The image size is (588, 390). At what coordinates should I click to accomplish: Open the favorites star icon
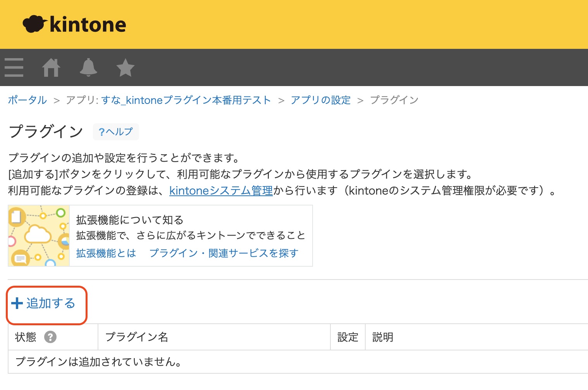[126, 67]
